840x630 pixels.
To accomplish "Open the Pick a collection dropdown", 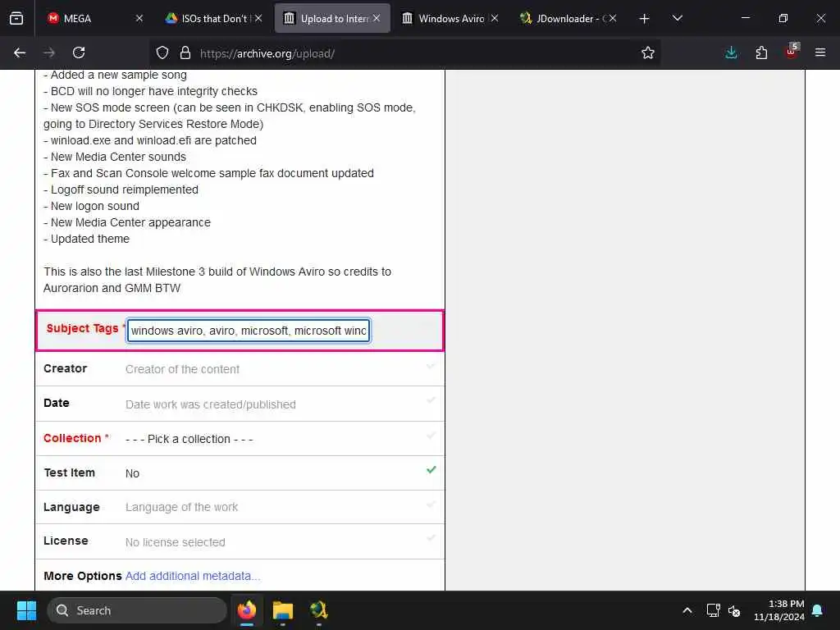I will click(189, 439).
